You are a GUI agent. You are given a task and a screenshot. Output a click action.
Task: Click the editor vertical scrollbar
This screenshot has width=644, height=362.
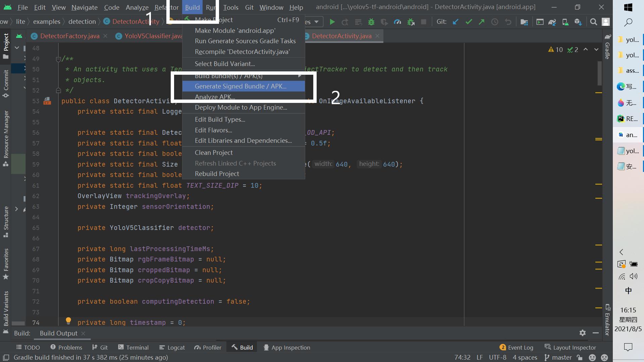(x=599, y=74)
